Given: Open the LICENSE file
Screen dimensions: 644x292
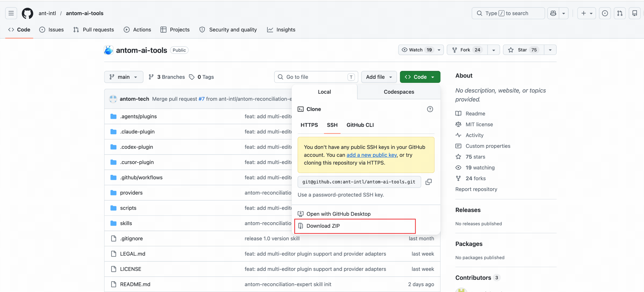Looking at the screenshot, I should pyautogui.click(x=130, y=269).
